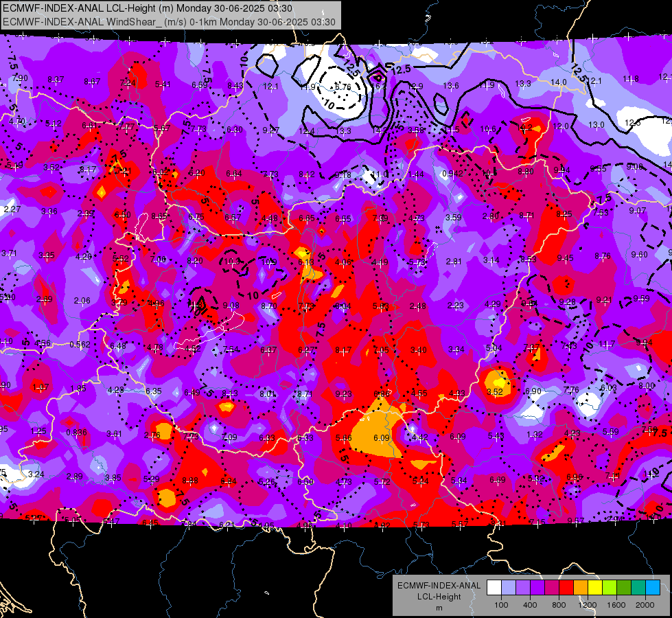The height and width of the screenshot is (618, 672).
Task: Click the shear value 0.562
Action: pyautogui.click(x=80, y=345)
